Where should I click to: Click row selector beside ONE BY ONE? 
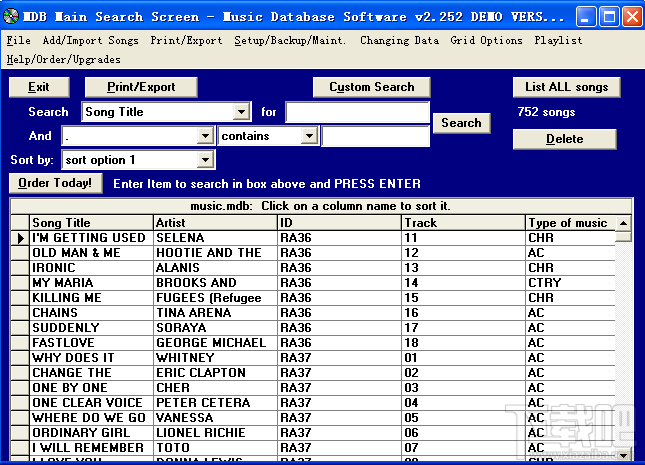tap(20, 388)
